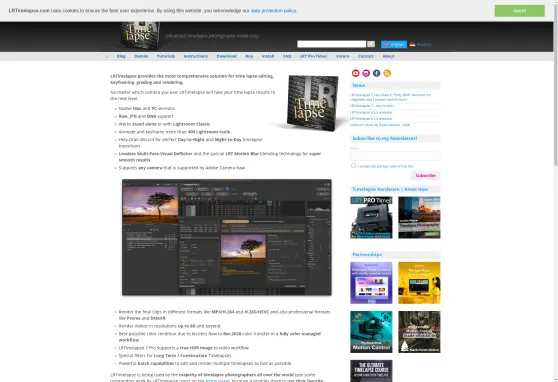
Task: Open the forest-themed partnership thumbnail
Action: click(x=419, y=332)
